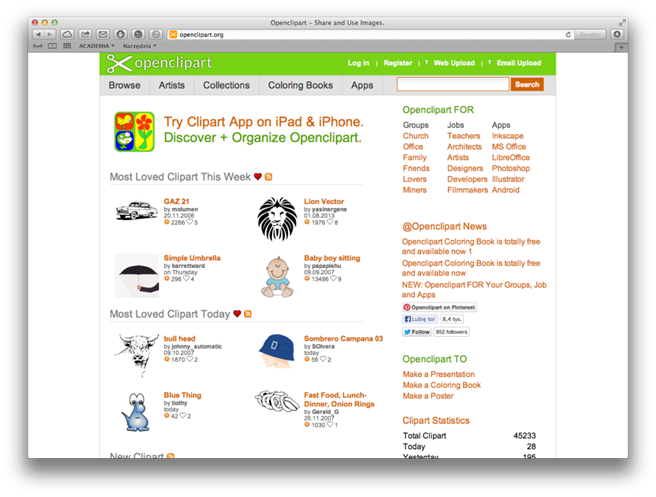Open news 'NEW: Openclipart FOR Your Groups' link
Screen dimensions: 656x497
[x=474, y=289]
